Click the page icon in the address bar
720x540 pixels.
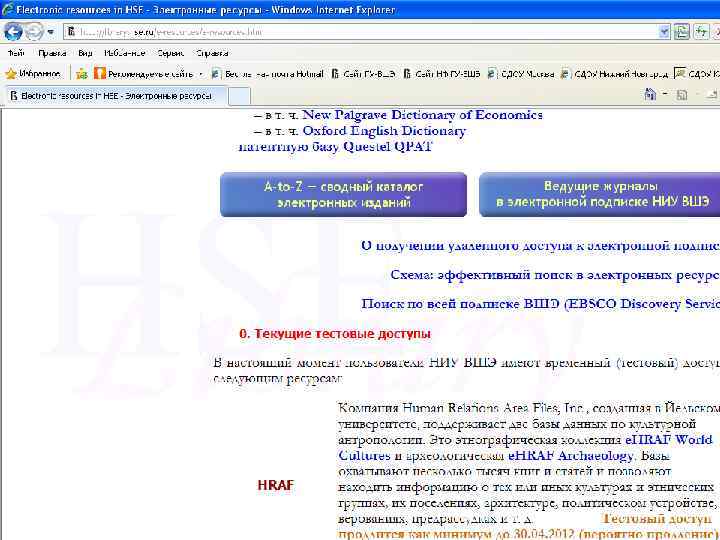point(71,32)
